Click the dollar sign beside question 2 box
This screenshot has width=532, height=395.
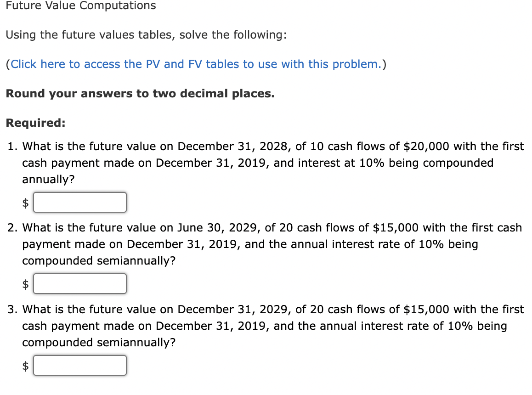(26, 283)
